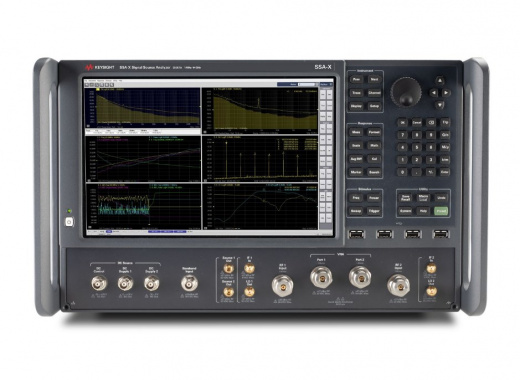The image size is (520, 380).
Task: Push the front-panel power standby button
Action: click(x=69, y=222)
